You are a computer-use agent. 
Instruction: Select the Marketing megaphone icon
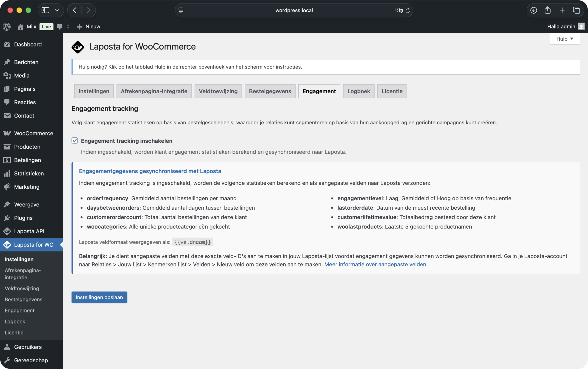7,187
